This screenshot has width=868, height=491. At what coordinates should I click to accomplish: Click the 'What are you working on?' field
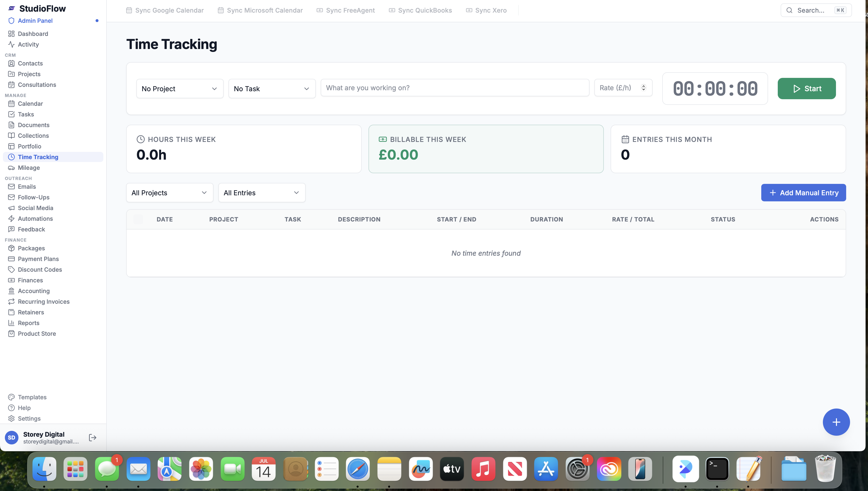point(455,88)
